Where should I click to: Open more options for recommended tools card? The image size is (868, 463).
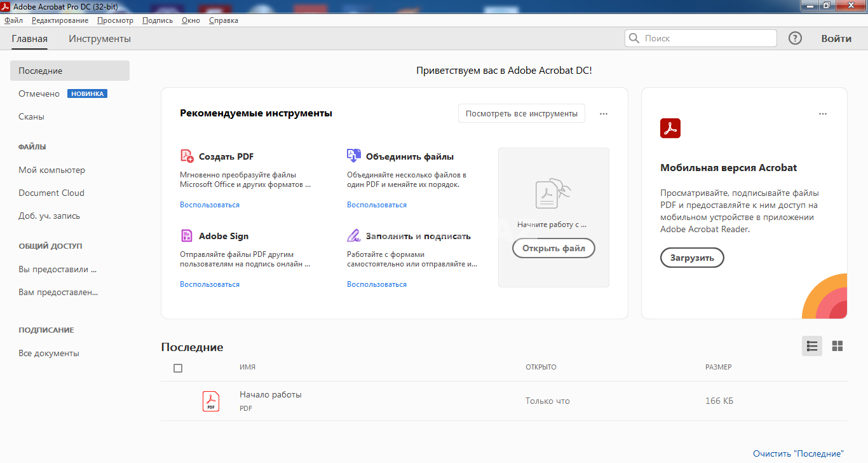tap(604, 114)
